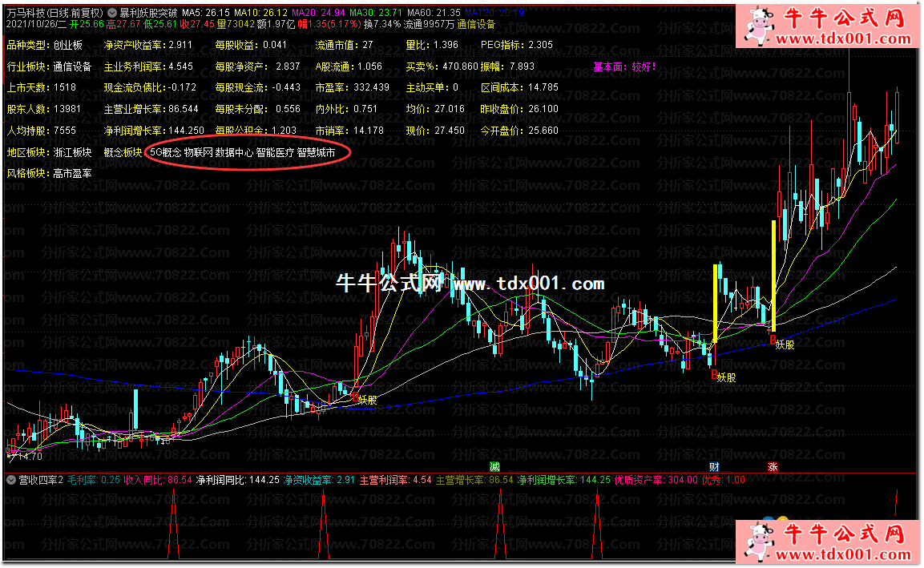The image size is (924, 568).
Task: Click the 5G概念 concept sector
Action: point(165,152)
